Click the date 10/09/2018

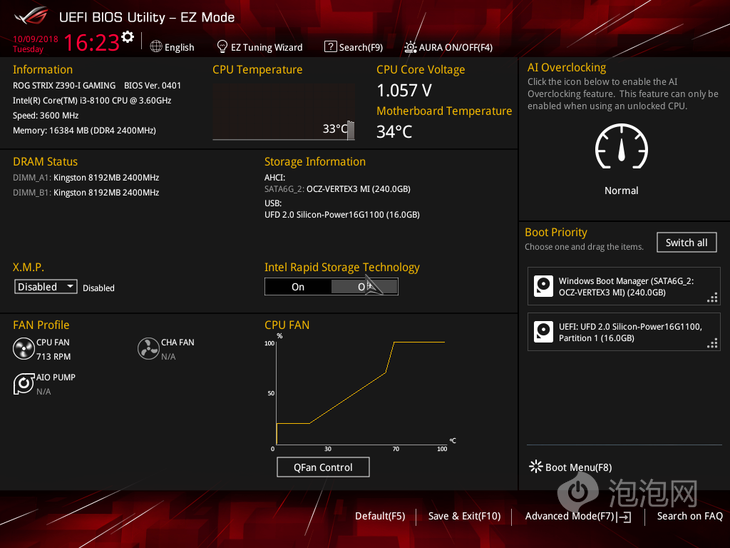(x=35, y=39)
